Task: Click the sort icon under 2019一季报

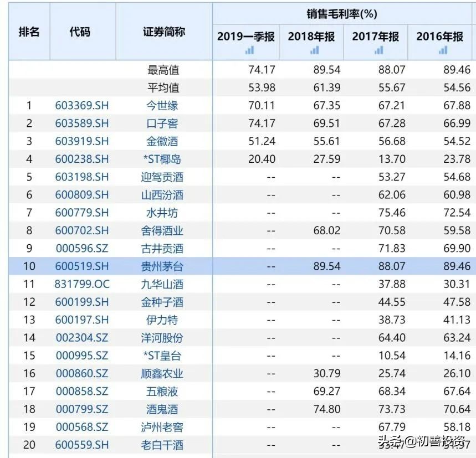Action: click(x=249, y=50)
